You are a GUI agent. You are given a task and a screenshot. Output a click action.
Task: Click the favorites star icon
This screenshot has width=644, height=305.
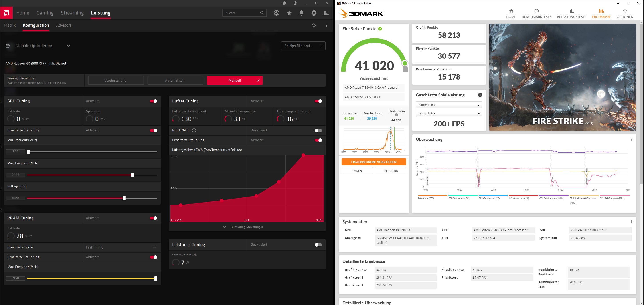[x=289, y=13]
